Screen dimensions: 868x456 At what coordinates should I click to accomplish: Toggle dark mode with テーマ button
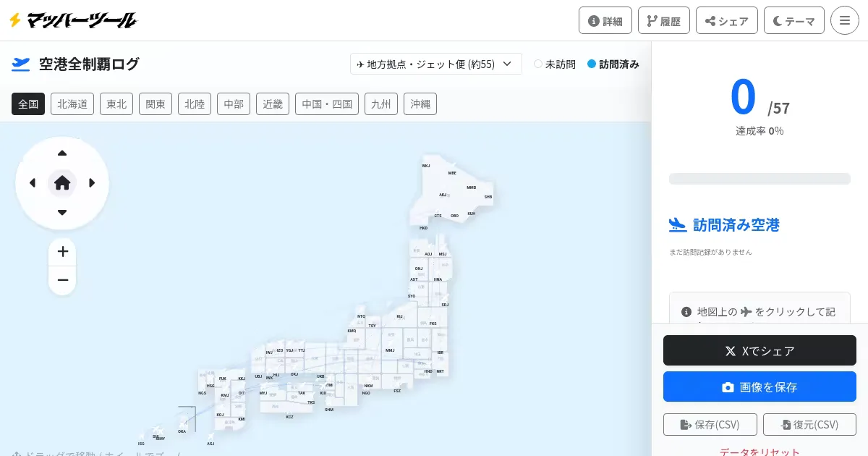click(x=794, y=20)
